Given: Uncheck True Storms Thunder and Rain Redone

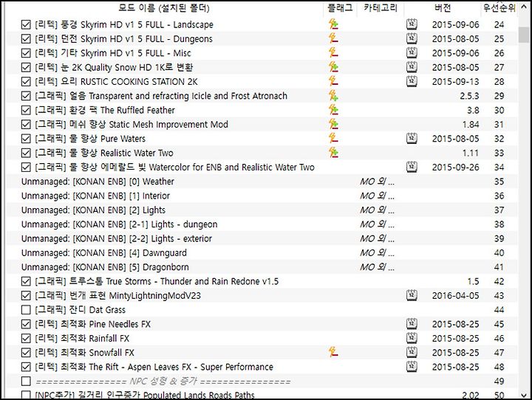Looking at the screenshot, I should click(26, 281).
